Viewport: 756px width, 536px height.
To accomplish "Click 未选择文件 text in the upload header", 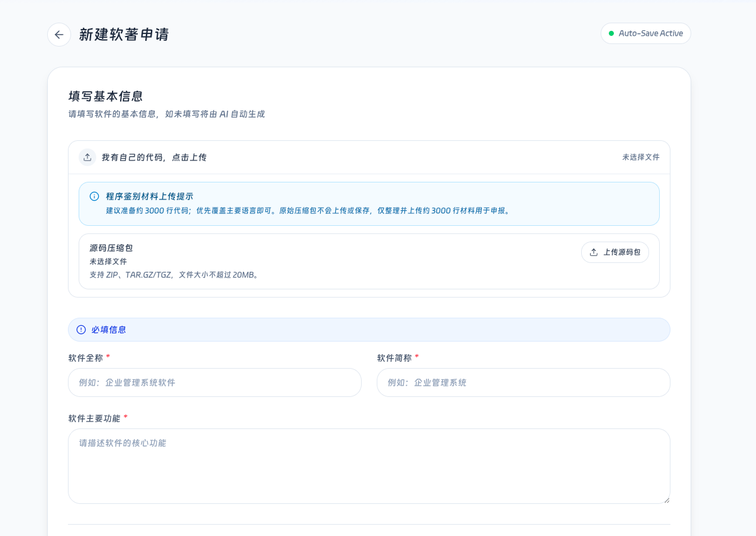I will point(640,157).
